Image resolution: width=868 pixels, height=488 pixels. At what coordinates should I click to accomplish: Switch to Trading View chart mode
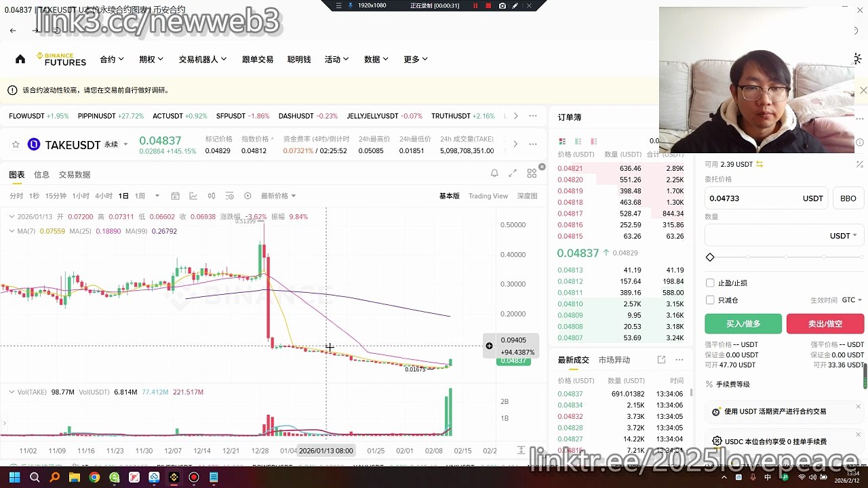(488, 196)
